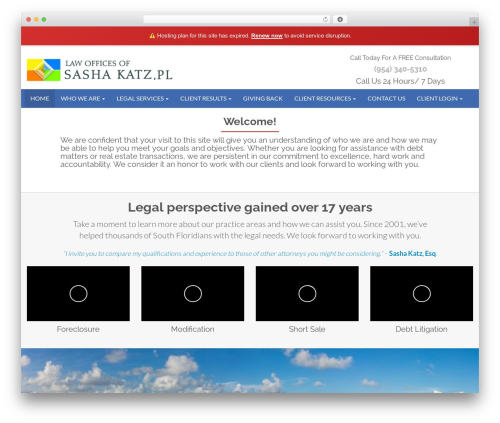Open the Foreclosure video thumbnail
The width and height of the screenshot is (500, 423).
coord(78,293)
